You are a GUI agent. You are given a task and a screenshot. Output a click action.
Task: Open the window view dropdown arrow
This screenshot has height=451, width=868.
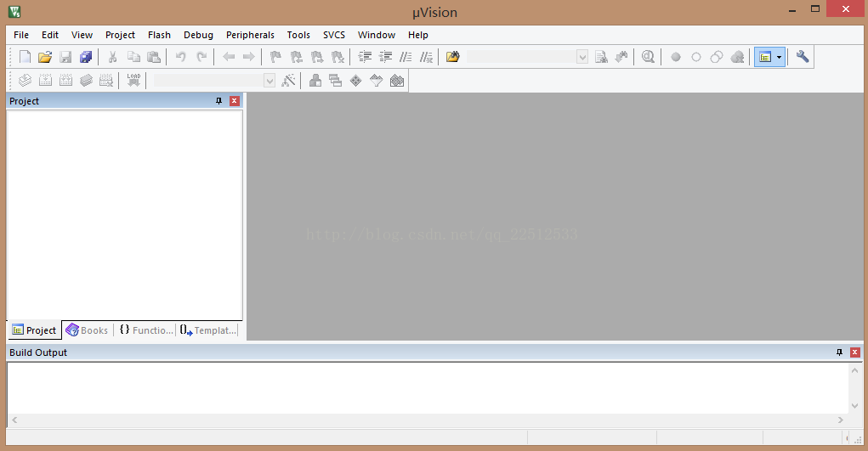(780, 57)
